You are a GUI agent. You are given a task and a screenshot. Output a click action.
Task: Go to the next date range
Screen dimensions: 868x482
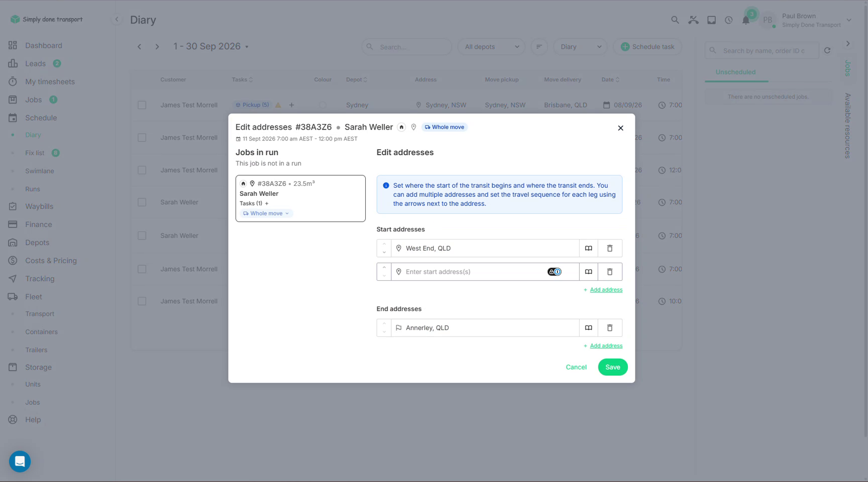pyautogui.click(x=157, y=47)
